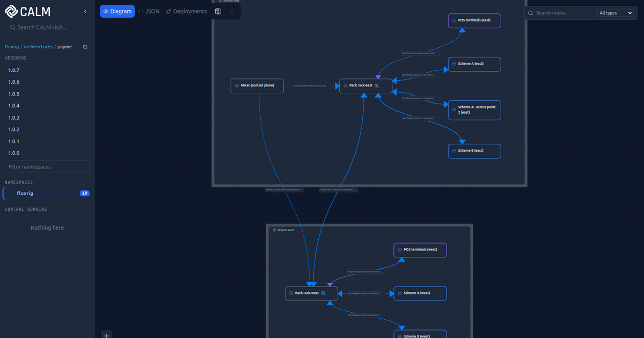Image resolution: width=644 pixels, height=338 pixels.
Task: Select the Scheme A (west) node
Action: pos(420,293)
